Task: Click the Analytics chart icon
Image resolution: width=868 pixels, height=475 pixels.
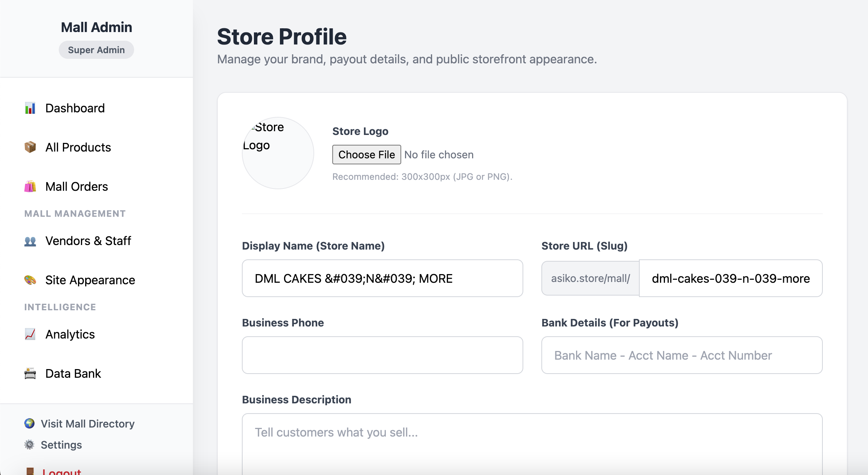Action: pos(30,334)
